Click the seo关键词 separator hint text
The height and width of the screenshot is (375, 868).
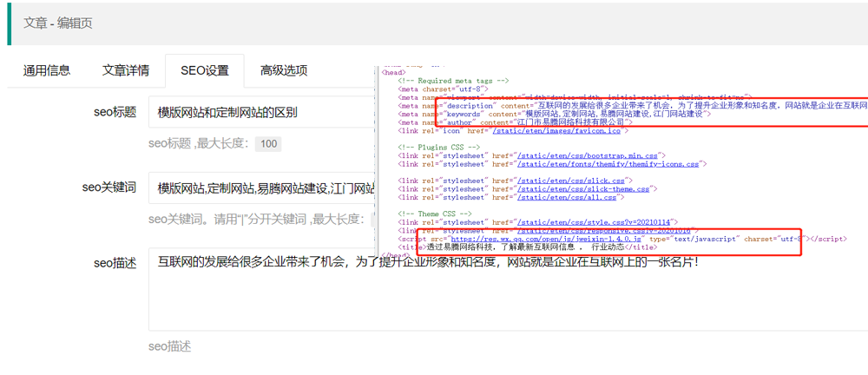(256, 220)
